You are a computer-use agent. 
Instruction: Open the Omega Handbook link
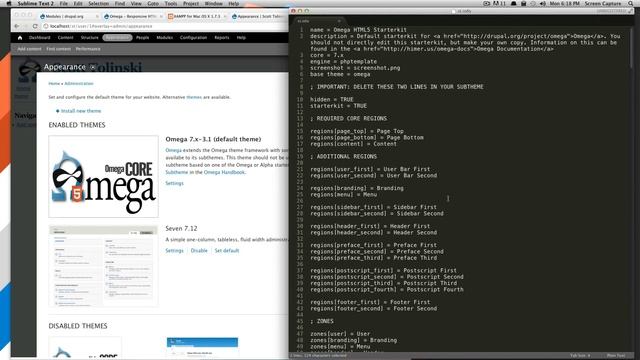(x=224, y=172)
